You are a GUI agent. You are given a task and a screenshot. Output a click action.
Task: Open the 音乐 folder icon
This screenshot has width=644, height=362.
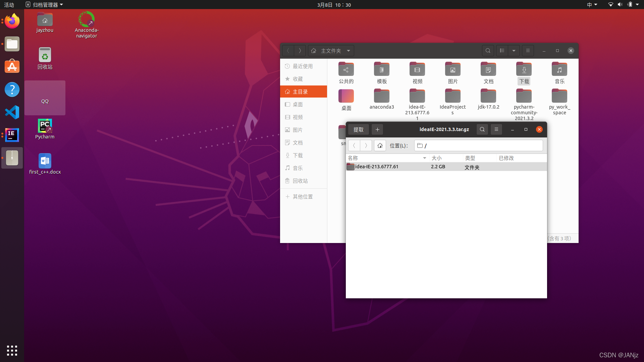(559, 70)
